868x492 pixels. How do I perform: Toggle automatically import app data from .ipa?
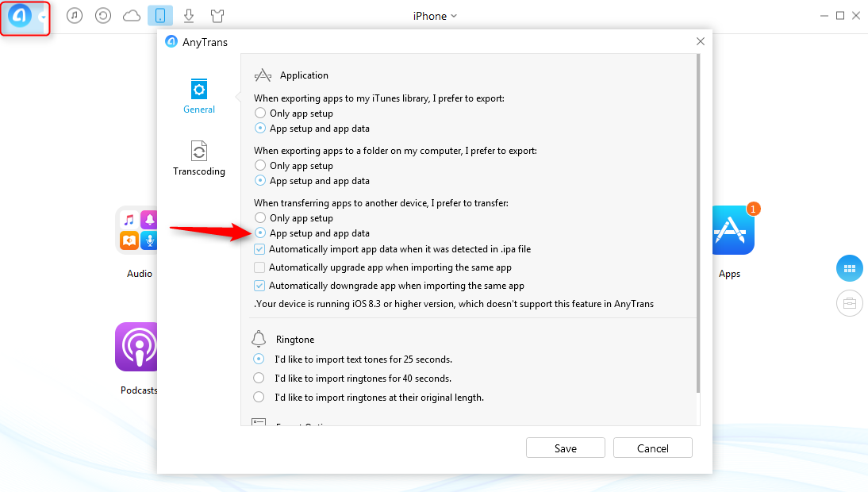259,249
